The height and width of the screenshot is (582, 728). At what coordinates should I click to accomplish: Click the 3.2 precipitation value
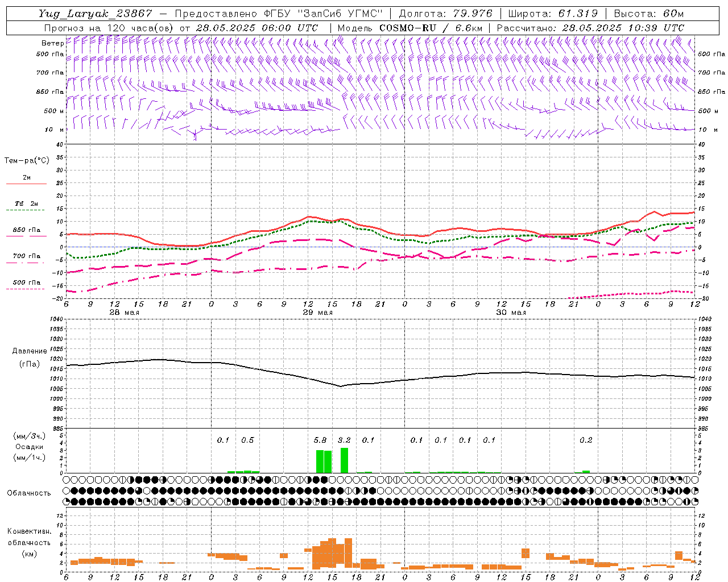pos(344,440)
